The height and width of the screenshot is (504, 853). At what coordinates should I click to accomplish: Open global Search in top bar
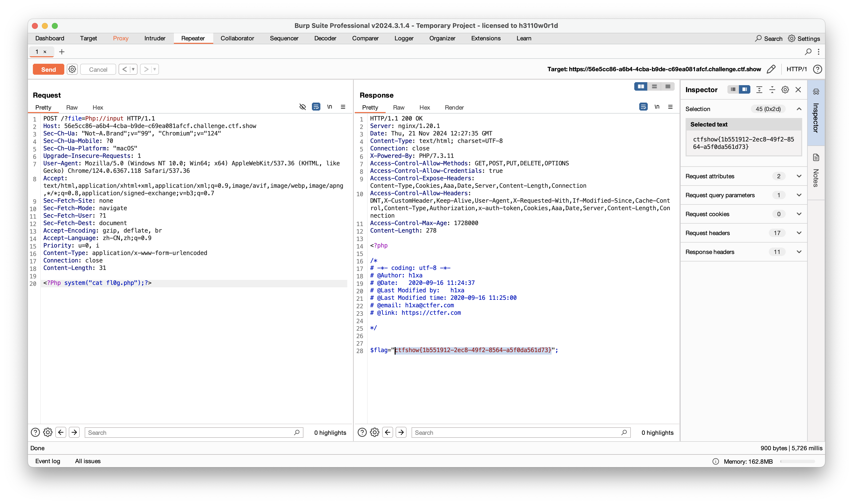pos(768,39)
